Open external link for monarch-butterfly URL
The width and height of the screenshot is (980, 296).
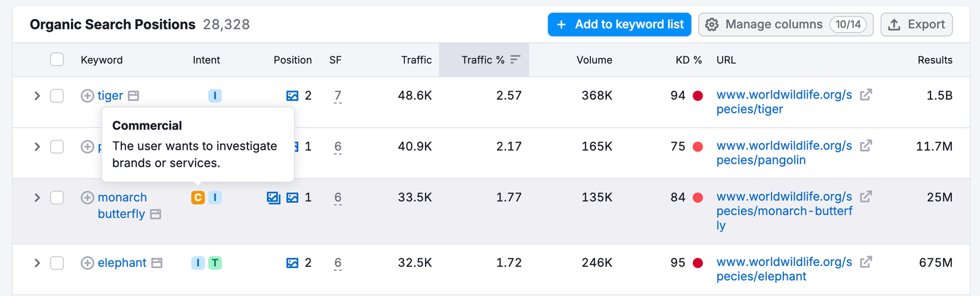865,197
